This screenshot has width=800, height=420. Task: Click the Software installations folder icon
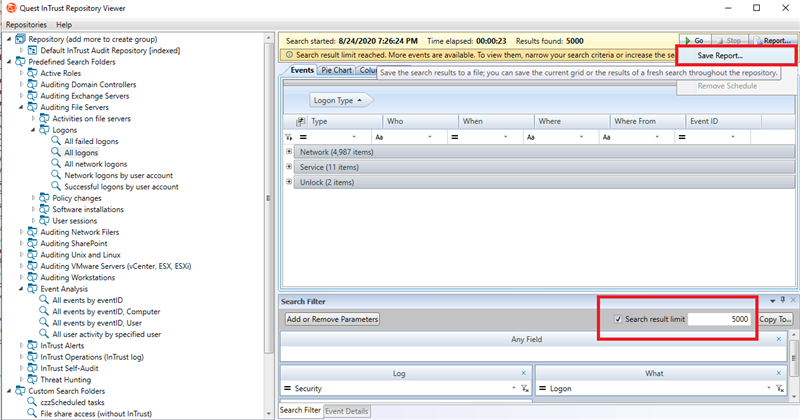coord(44,209)
